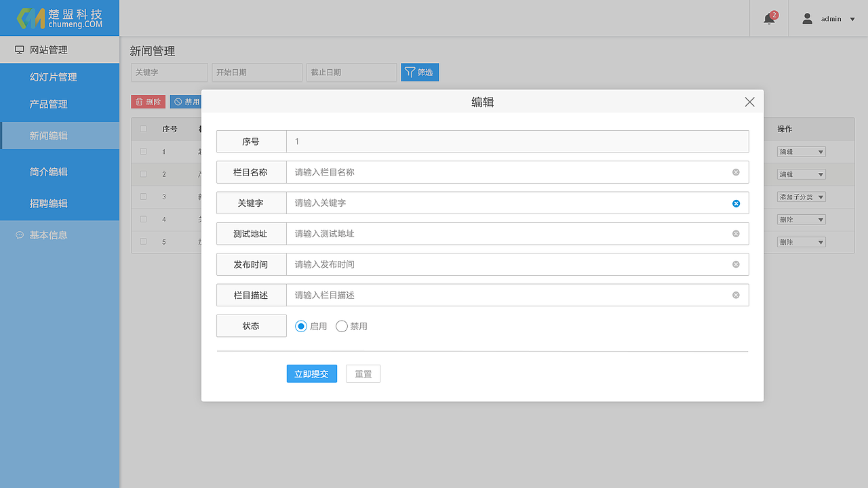Click the 状态 label in the dialog
The height and width of the screenshot is (488, 868).
[251, 326]
